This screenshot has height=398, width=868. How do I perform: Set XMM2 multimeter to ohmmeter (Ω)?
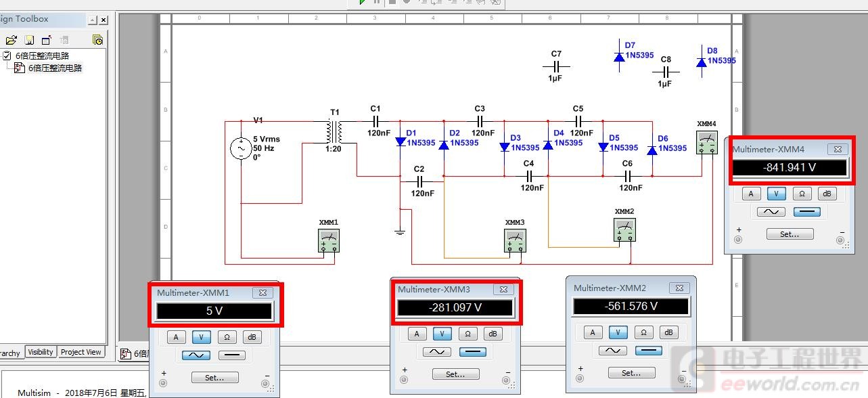tap(643, 332)
